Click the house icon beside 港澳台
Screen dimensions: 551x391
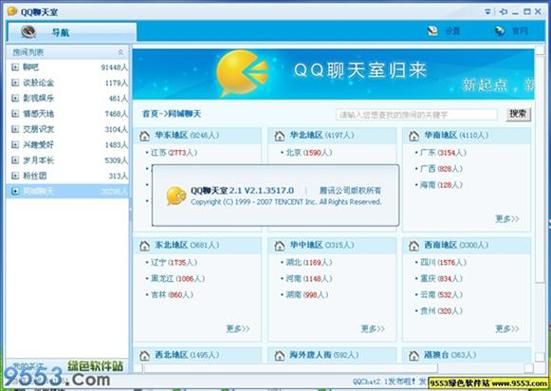pos(414,356)
